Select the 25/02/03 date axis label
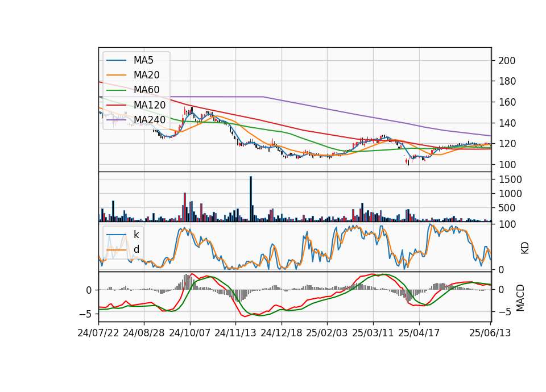546x392 pixels. (x=327, y=333)
